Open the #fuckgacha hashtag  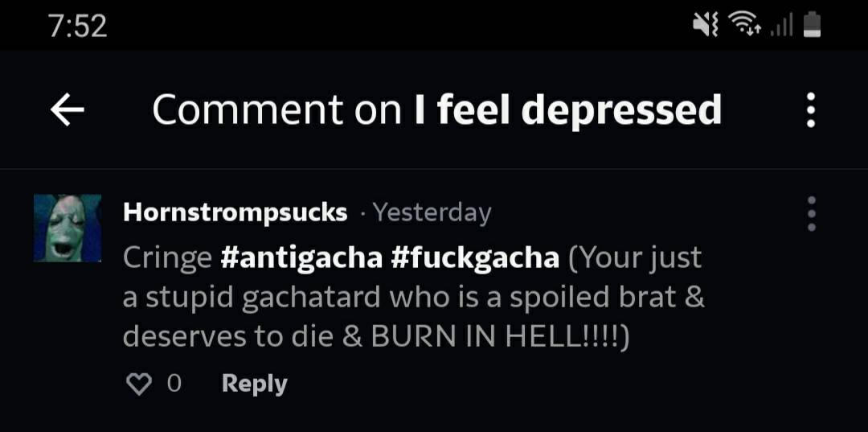pyautogui.click(x=475, y=257)
